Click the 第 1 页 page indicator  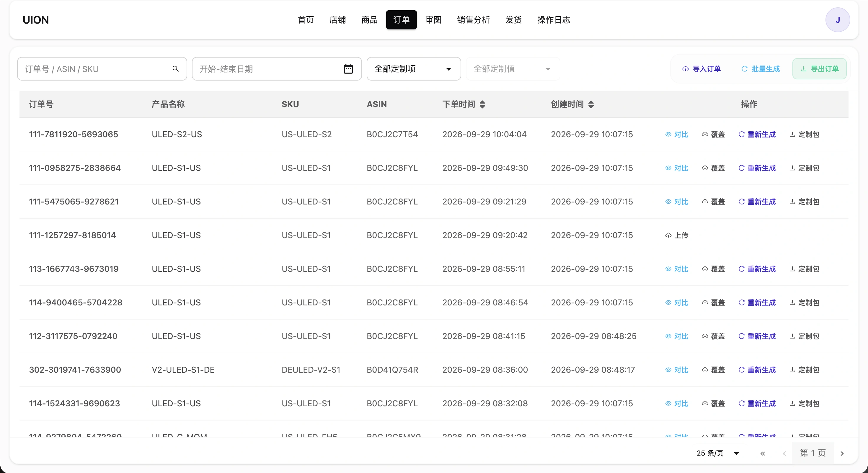813,453
